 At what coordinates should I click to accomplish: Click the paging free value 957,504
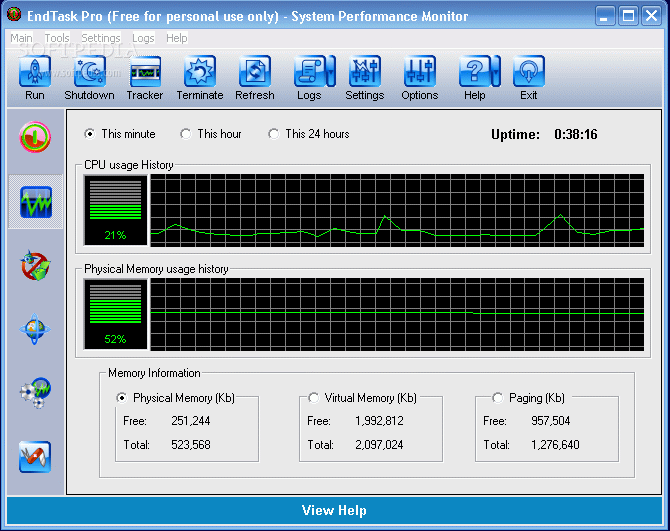click(550, 421)
